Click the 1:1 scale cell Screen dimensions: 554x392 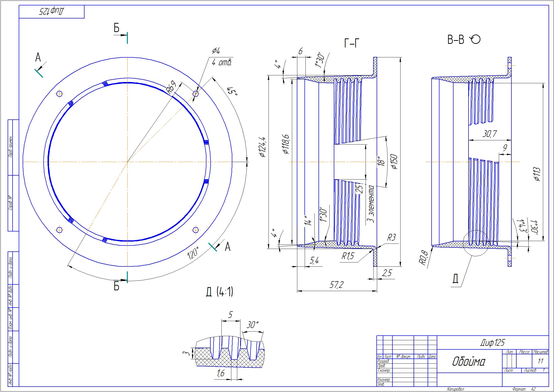coord(541,361)
